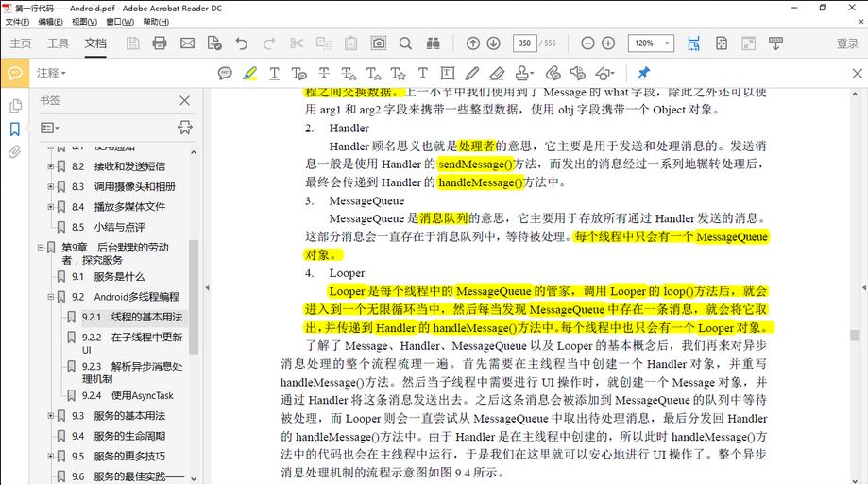868x485 pixels.
Task: Collapse the 第9章 bookmark node
Action: coord(41,248)
